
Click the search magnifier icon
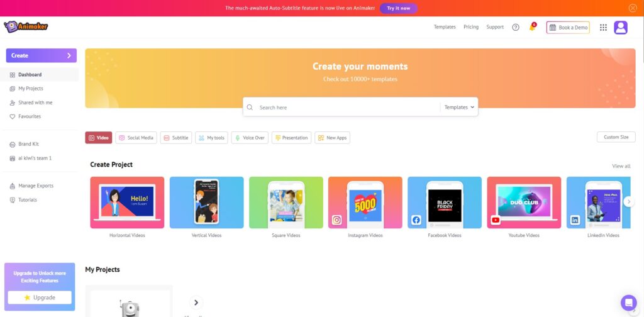pyautogui.click(x=250, y=107)
